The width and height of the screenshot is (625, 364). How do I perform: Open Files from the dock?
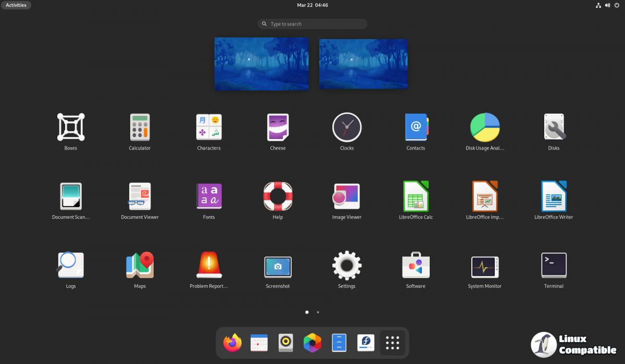(x=339, y=343)
